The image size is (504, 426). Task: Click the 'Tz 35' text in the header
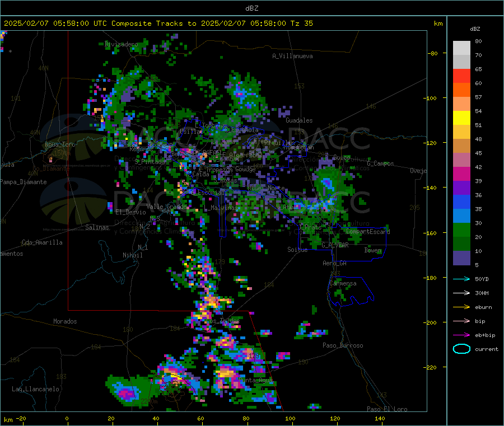tap(301, 24)
